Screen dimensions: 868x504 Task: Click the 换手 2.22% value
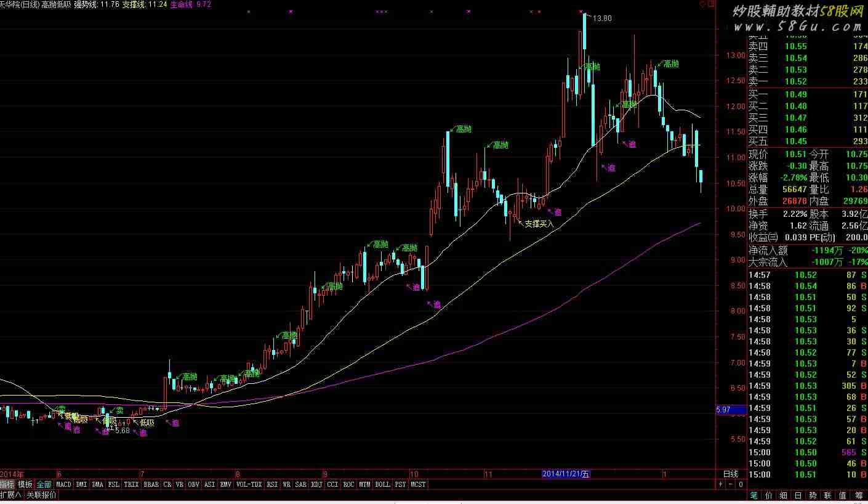[x=795, y=214]
